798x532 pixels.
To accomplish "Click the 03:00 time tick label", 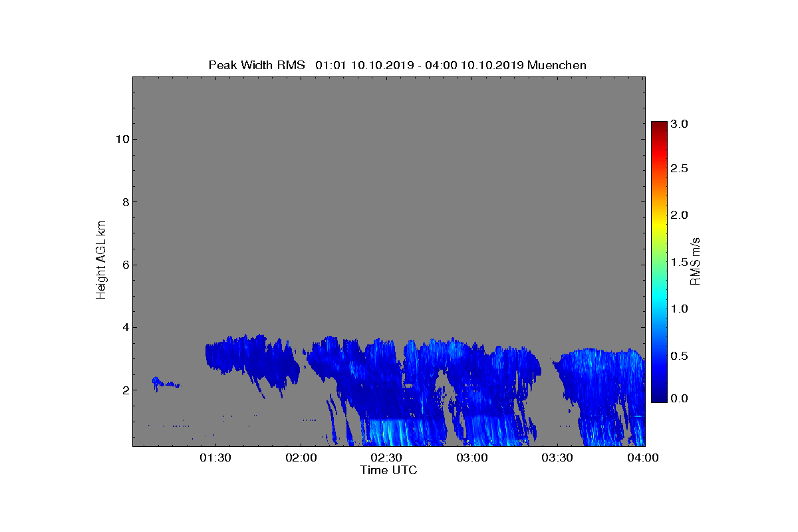I will pos(473,458).
